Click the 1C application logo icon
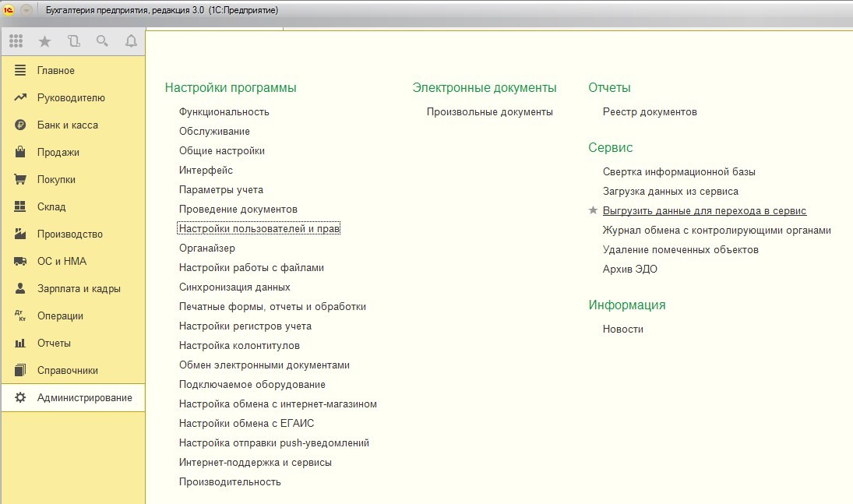853x504 pixels. [x=8, y=10]
